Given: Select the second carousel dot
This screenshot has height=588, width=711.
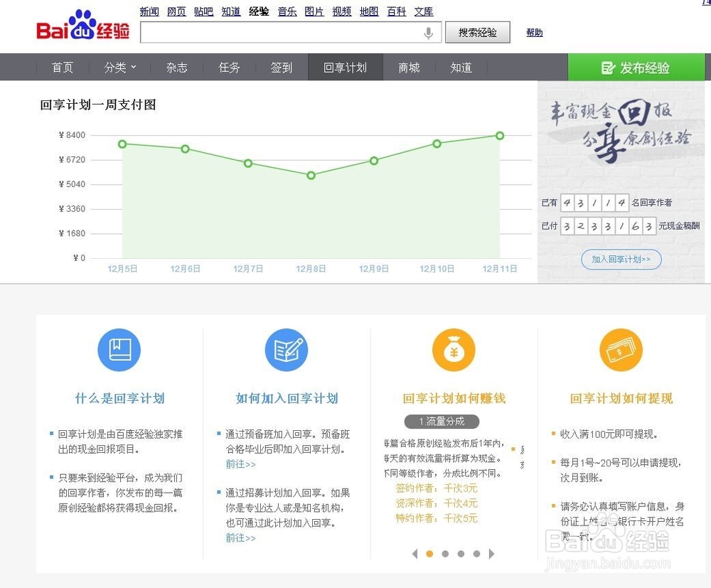Looking at the screenshot, I should [x=445, y=554].
